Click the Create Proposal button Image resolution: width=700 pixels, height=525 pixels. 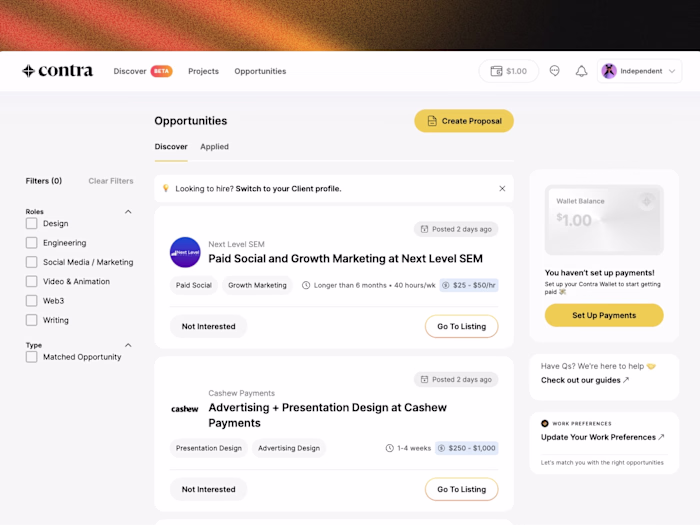pos(464,121)
